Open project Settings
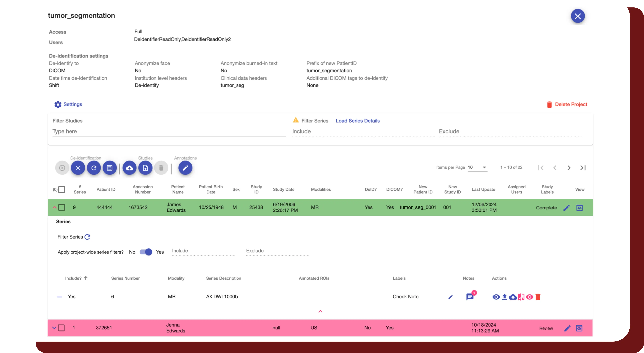The image size is (644, 353). (68, 104)
